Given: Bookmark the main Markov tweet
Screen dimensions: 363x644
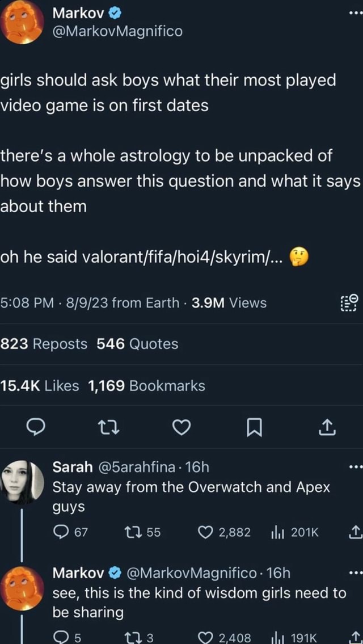Looking at the screenshot, I should pos(252,428).
